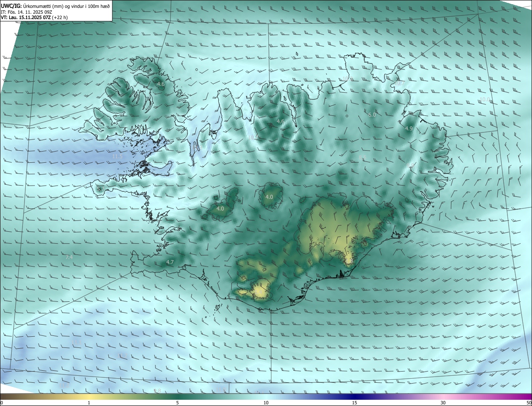
Task: Click the '1' tick on the color scale
Action: point(89,403)
